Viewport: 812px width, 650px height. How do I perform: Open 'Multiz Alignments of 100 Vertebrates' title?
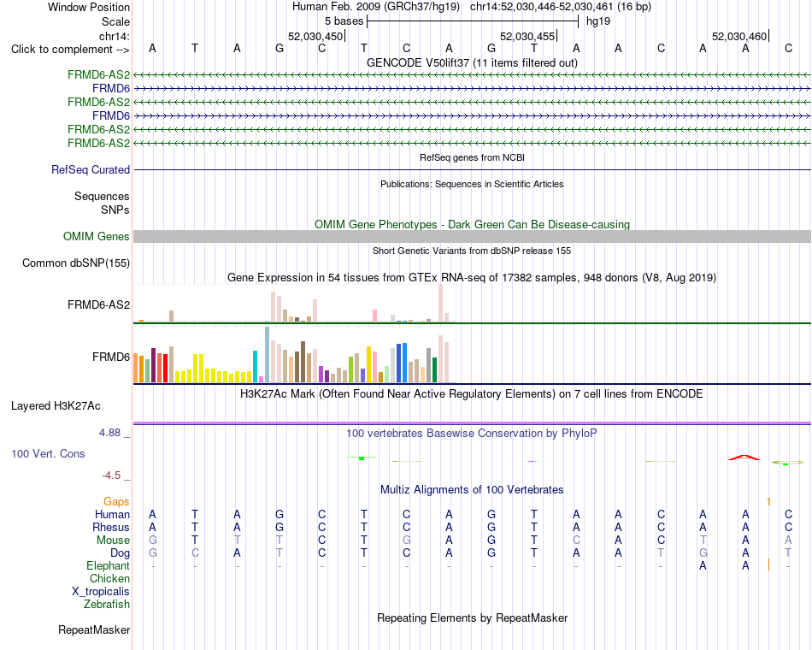click(x=472, y=490)
